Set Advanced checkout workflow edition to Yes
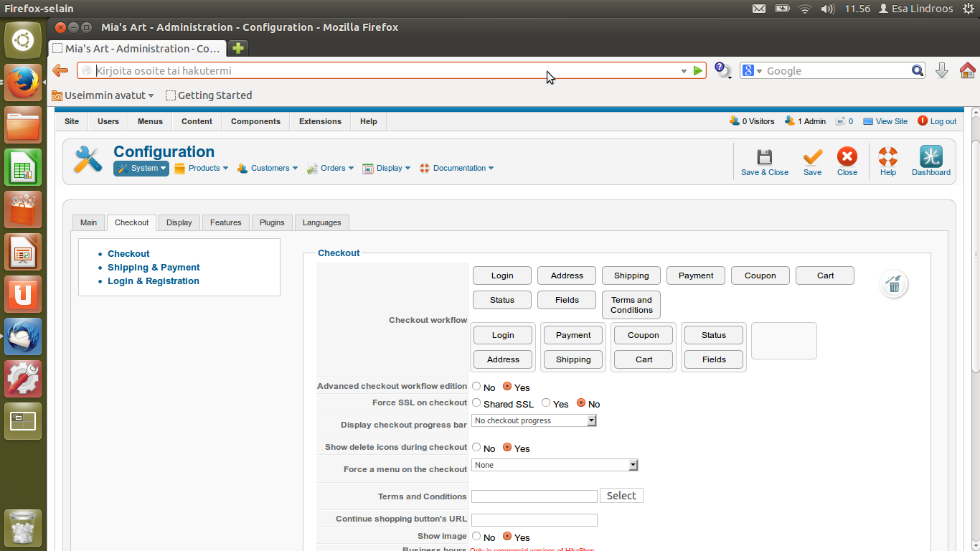Viewport: 980px width, 551px height. tap(507, 386)
